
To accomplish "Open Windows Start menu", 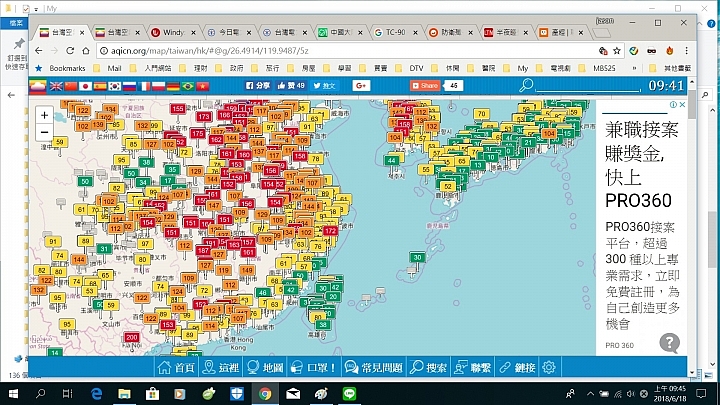I will tap(13, 394).
